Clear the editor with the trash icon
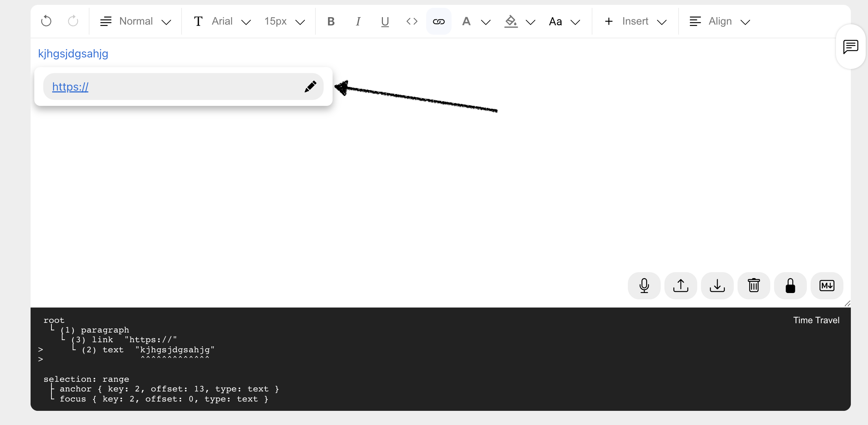This screenshot has width=868, height=425. tap(754, 286)
